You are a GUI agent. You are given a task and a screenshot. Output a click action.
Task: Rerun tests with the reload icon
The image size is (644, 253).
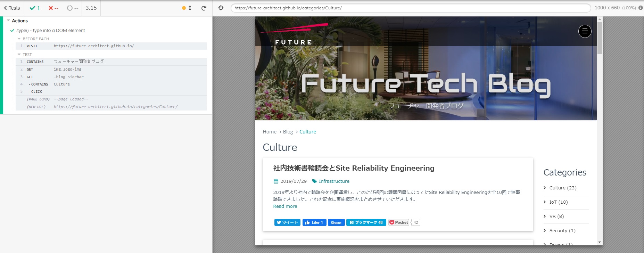(204, 8)
